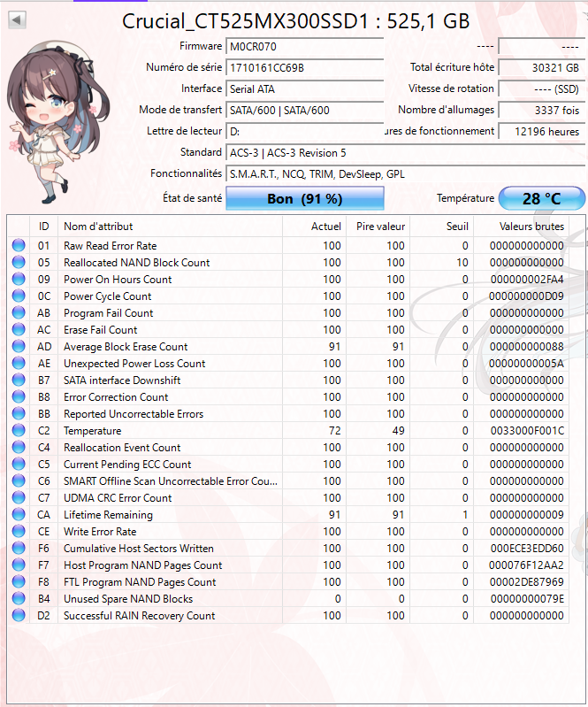Viewport: 588px width, 707px height.
Task: Select the Unexpected Power Loss Count attribute name
Action: click(x=134, y=363)
